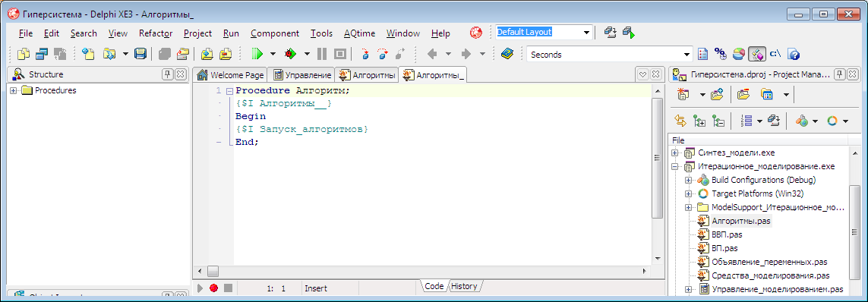This screenshot has height=302, width=868.
Task: Open the Help contents book icon
Action: [x=507, y=54]
